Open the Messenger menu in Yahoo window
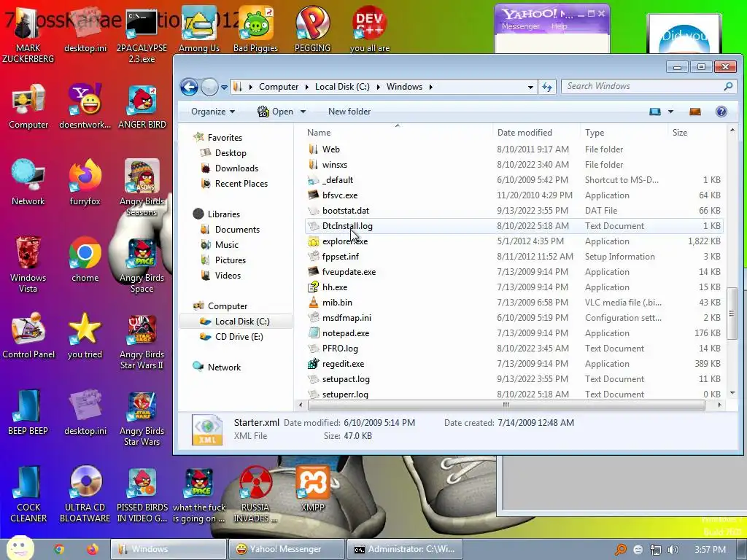The width and height of the screenshot is (747, 560). click(x=520, y=27)
